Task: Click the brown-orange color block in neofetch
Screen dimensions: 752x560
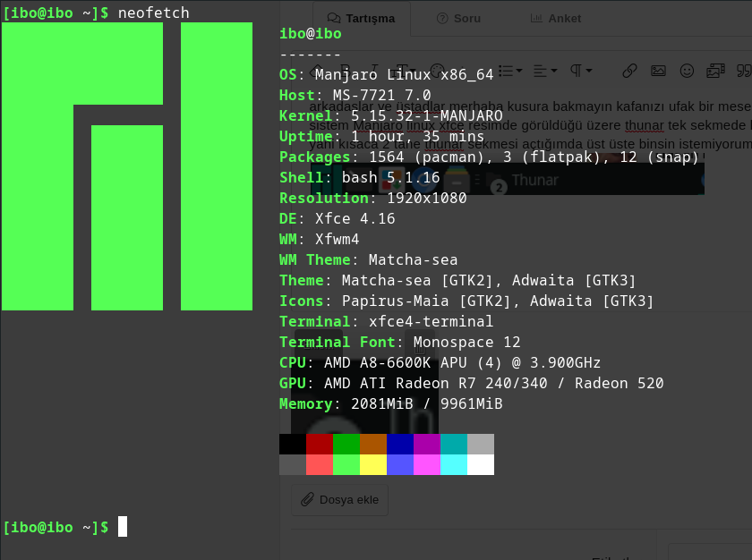Action: point(373,444)
